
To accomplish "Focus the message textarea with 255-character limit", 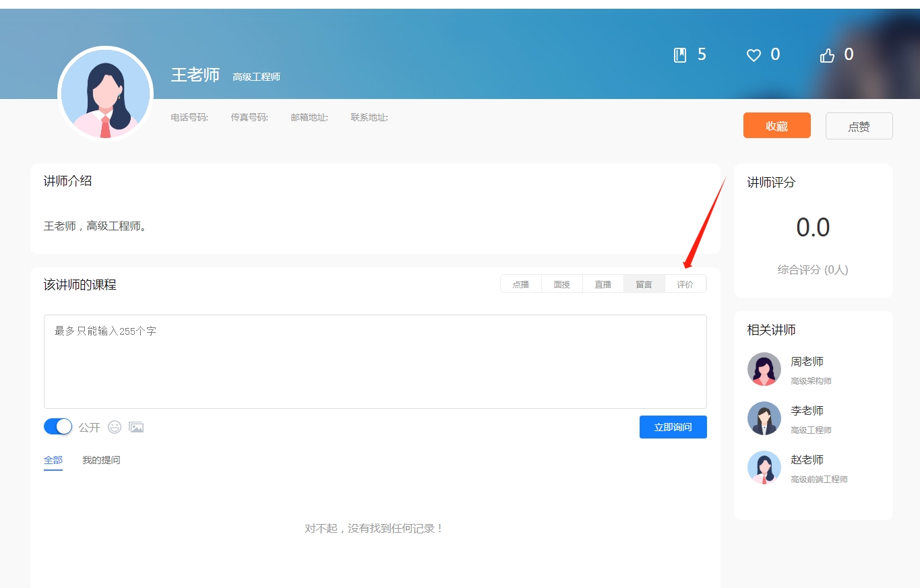I will click(375, 362).
